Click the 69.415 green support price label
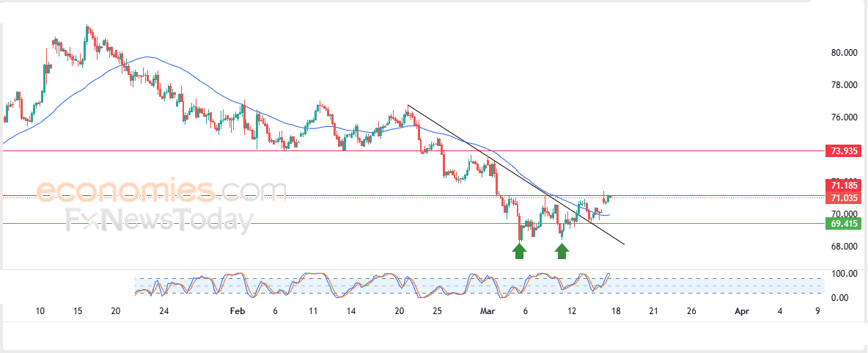 (x=842, y=224)
